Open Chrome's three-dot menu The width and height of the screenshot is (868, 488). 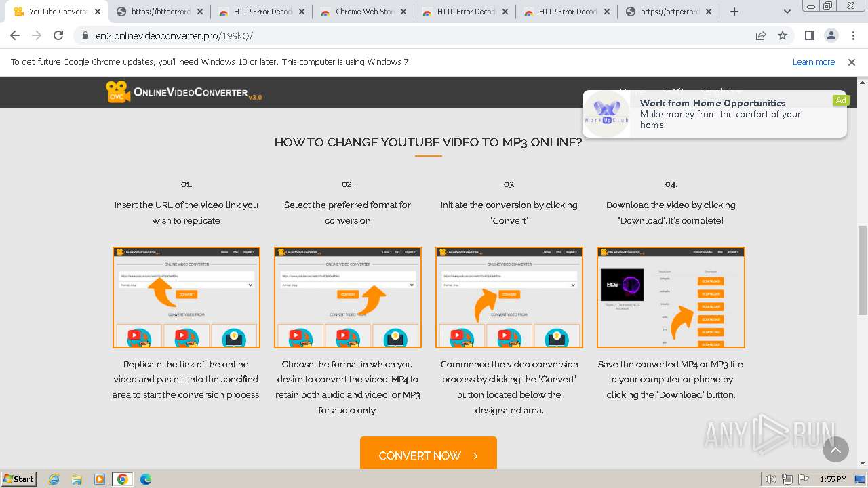tap(853, 35)
